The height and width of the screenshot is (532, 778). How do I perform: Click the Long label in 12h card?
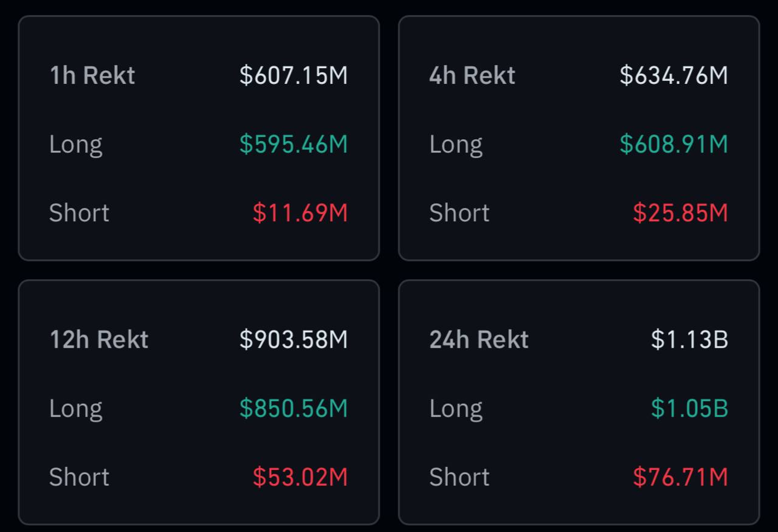point(75,409)
